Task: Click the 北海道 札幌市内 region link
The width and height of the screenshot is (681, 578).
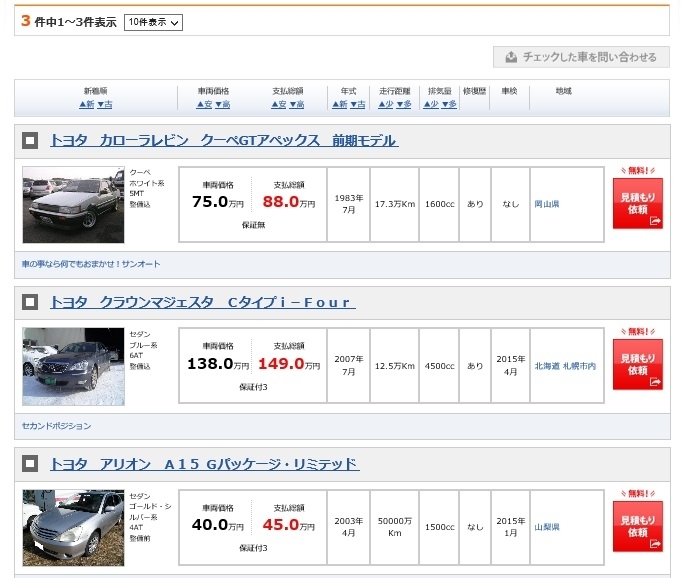Action: pyautogui.click(x=565, y=366)
